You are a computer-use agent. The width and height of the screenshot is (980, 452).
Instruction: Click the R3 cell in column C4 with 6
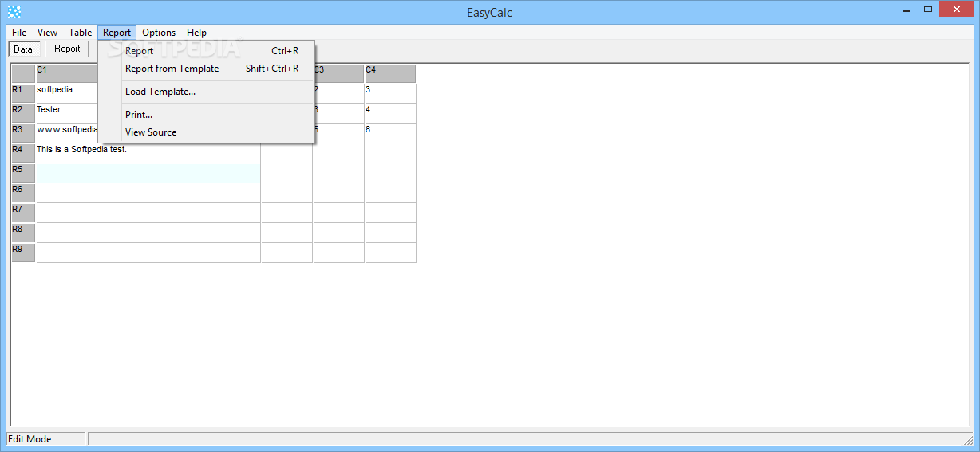tap(390, 133)
